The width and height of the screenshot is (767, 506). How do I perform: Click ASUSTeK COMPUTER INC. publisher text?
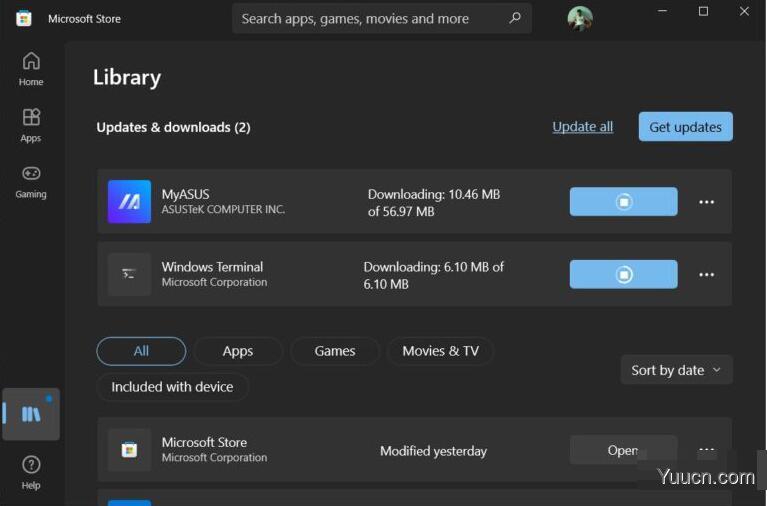coord(223,209)
